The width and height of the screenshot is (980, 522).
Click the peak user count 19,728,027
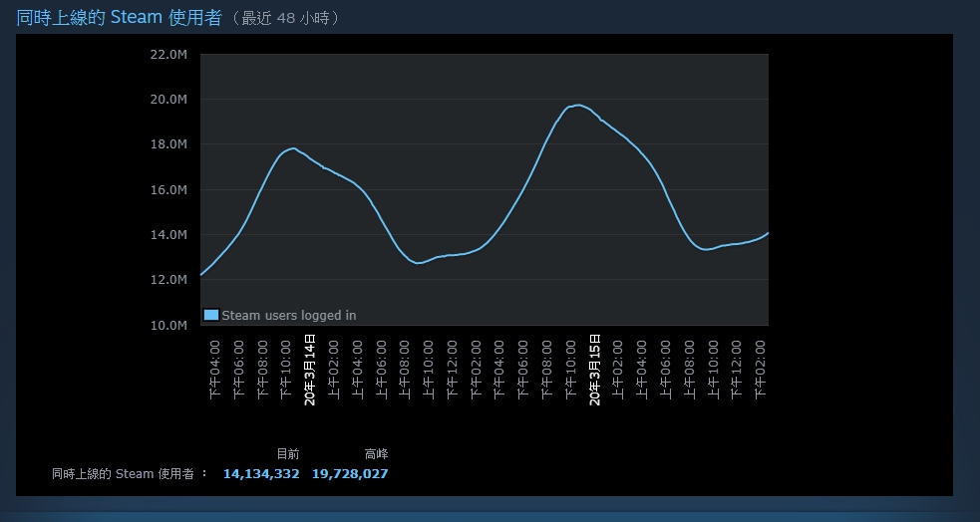(350, 474)
